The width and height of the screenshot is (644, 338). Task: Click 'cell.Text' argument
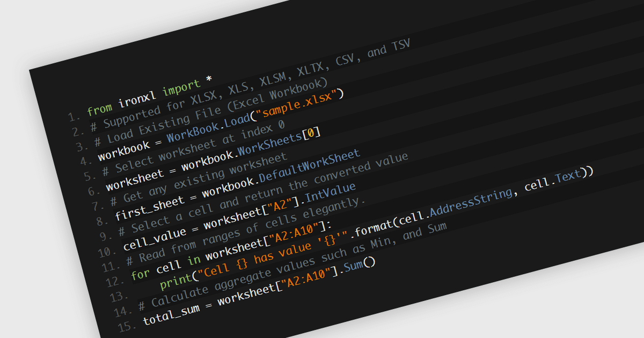554,179
